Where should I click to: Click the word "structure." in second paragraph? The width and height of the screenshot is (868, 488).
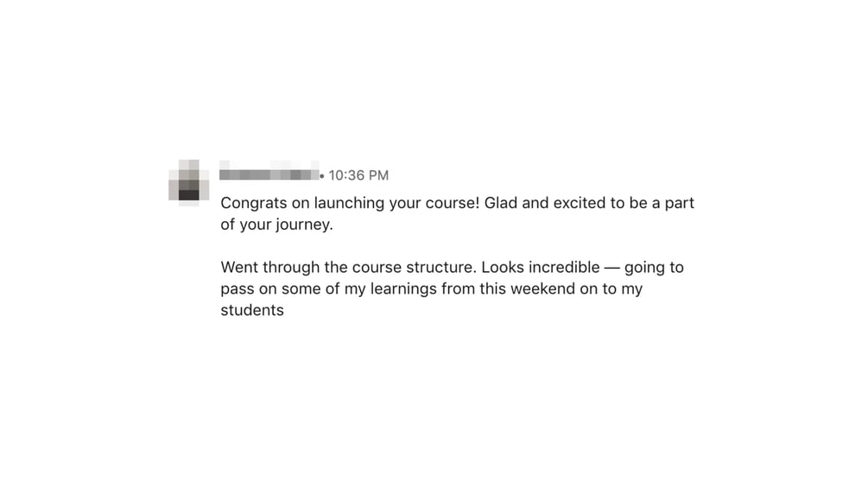point(441,267)
